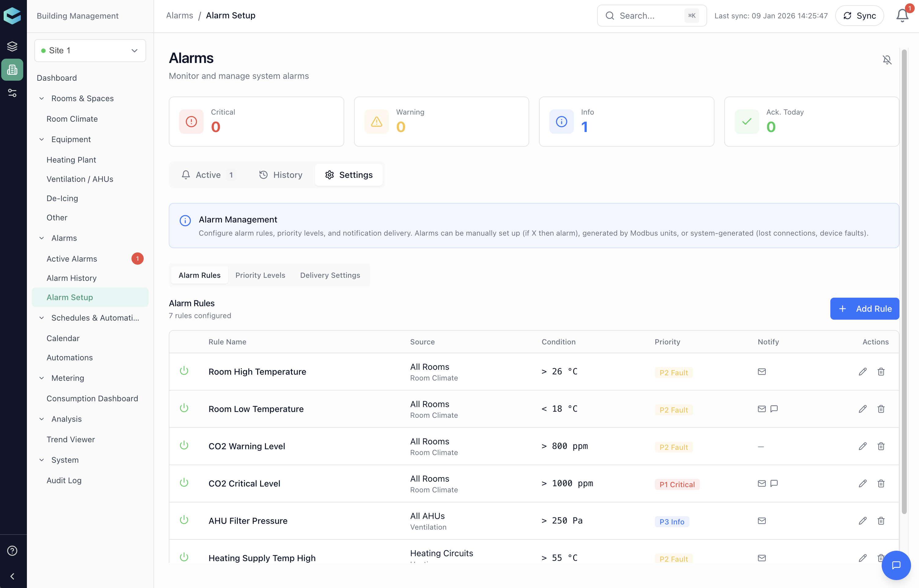Open the sliders settings rail icon
Screen dimensions: 919x588
[12, 93]
